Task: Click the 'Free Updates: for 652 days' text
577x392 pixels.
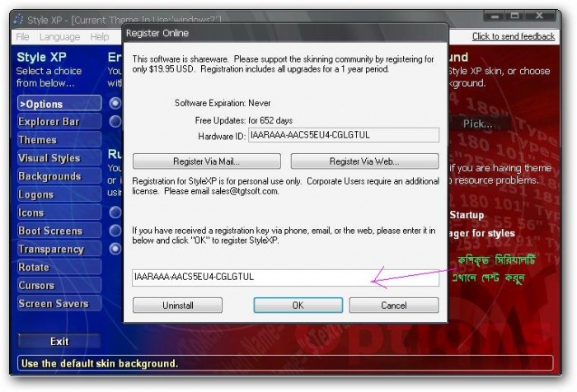Action: pos(244,120)
